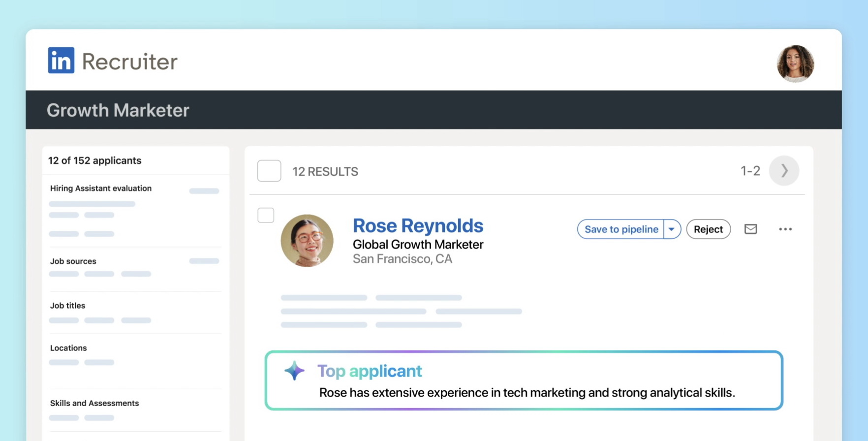
Task: Click the Save to pipeline button
Action: coord(621,229)
